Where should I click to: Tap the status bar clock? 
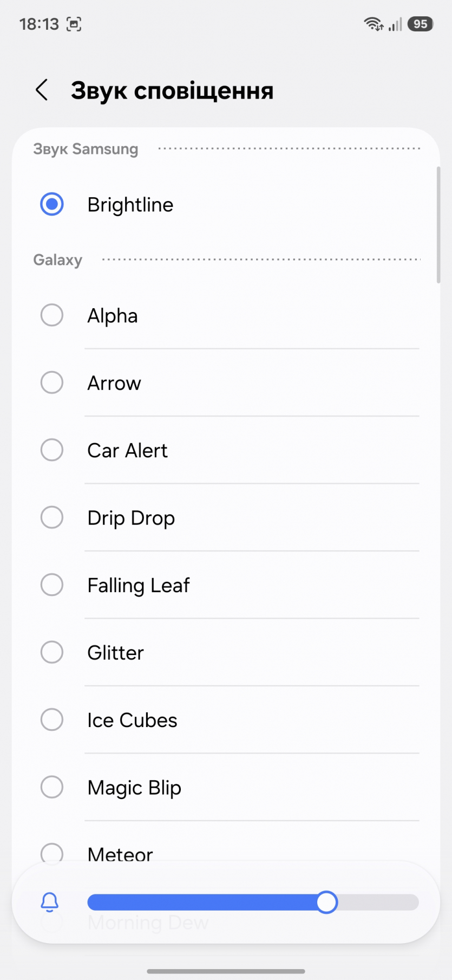pos(39,24)
